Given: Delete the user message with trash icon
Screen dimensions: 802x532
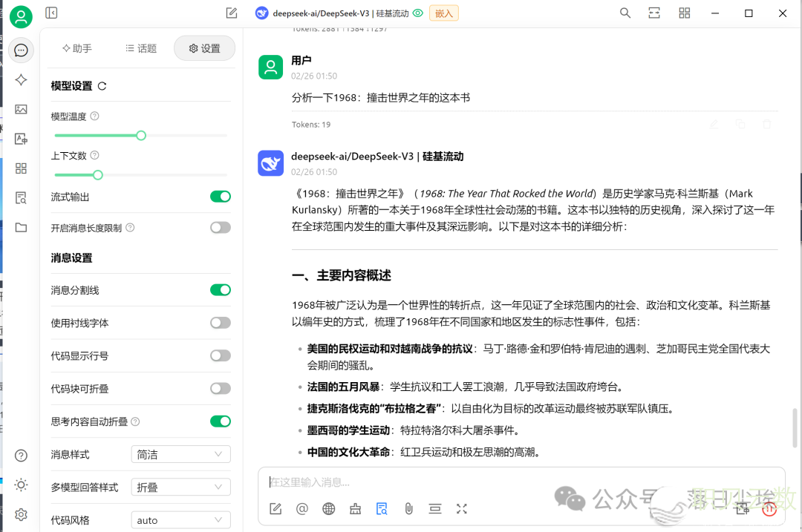Looking at the screenshot, I should [766, 124].
